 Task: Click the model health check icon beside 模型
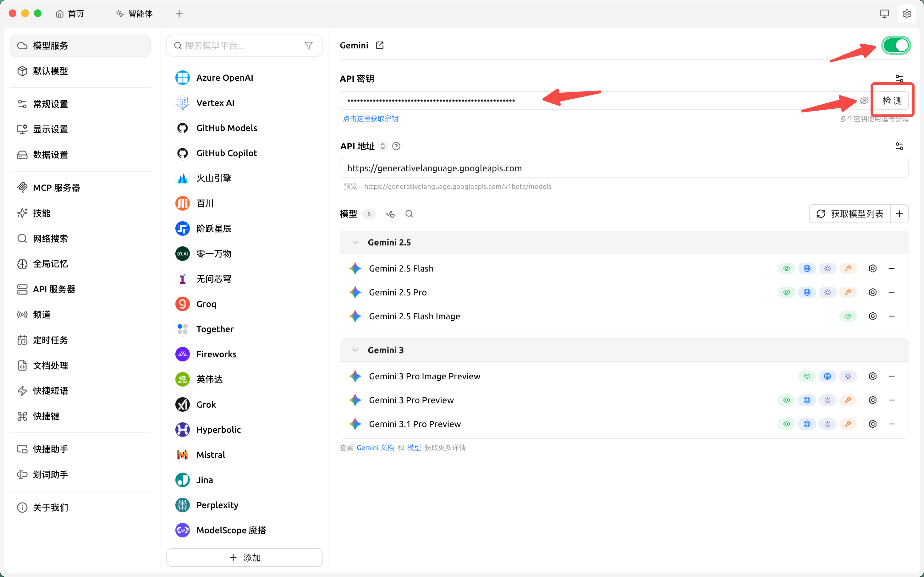390,214
